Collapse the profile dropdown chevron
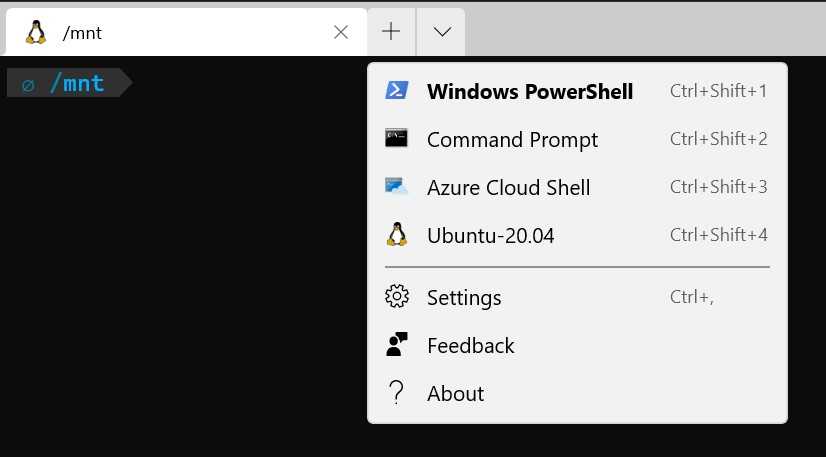 (x=441, y=32)
